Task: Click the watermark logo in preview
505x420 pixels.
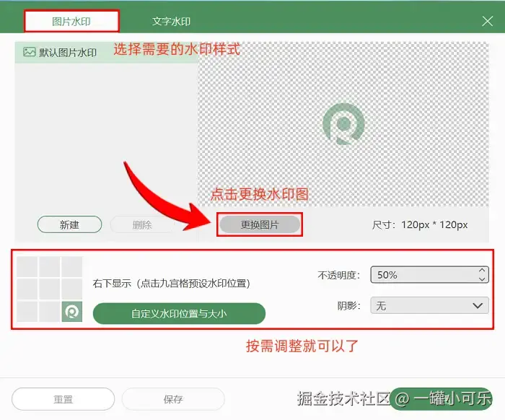Action: (343, 123)
